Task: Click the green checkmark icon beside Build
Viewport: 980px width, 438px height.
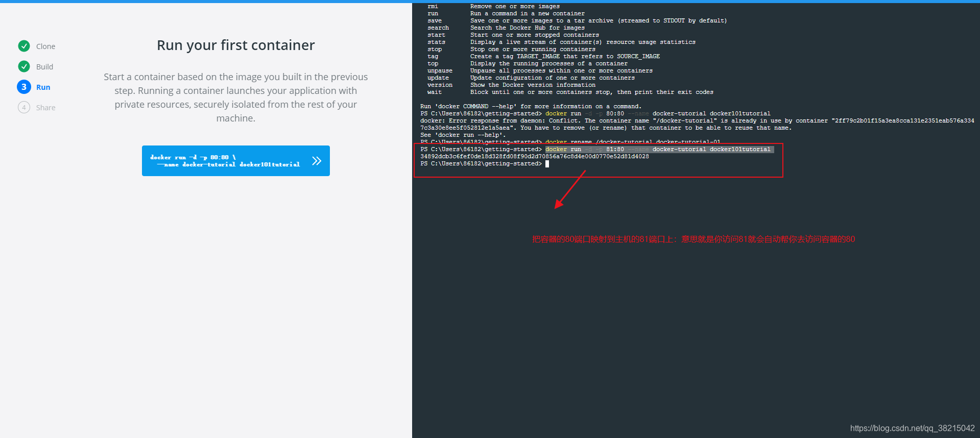Action: [24, 66]
